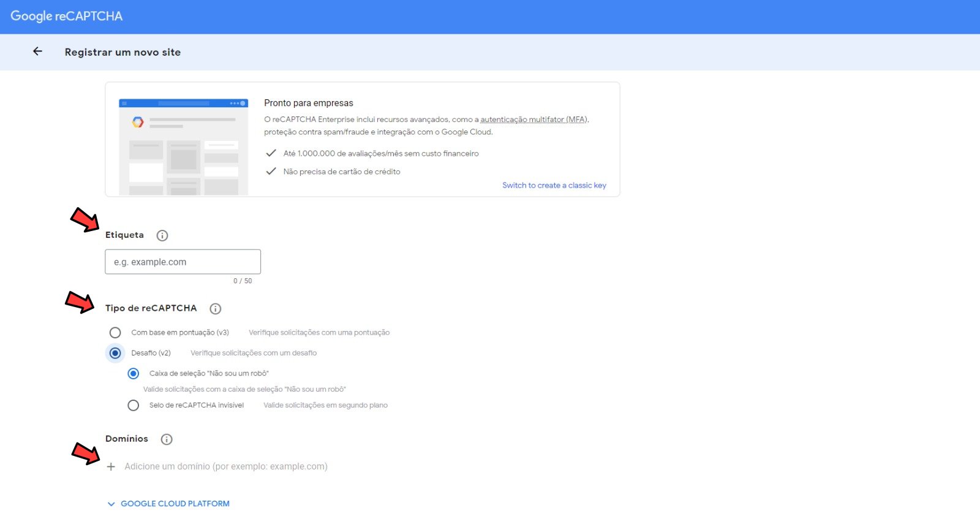Select the Com base em pontuação (v3) option
The image size is (980, 524).
115,333
